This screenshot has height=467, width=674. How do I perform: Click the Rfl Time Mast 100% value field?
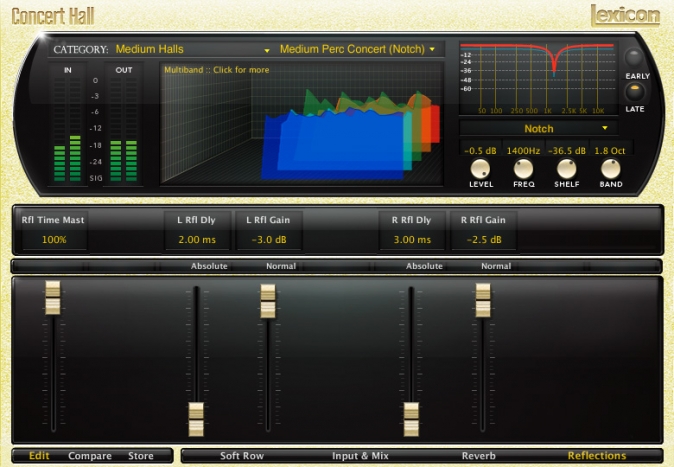click(54, 240)
